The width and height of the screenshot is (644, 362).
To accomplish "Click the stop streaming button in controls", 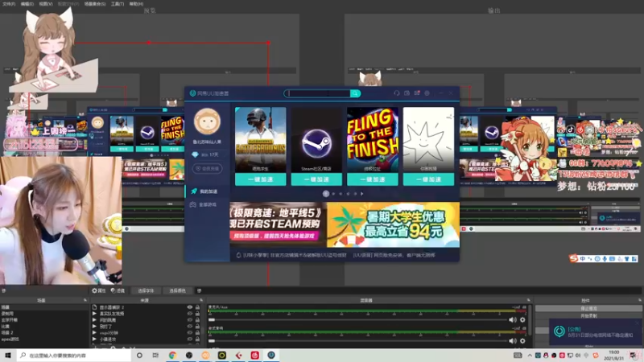I will pyautogui.click(x=588, y=308).
